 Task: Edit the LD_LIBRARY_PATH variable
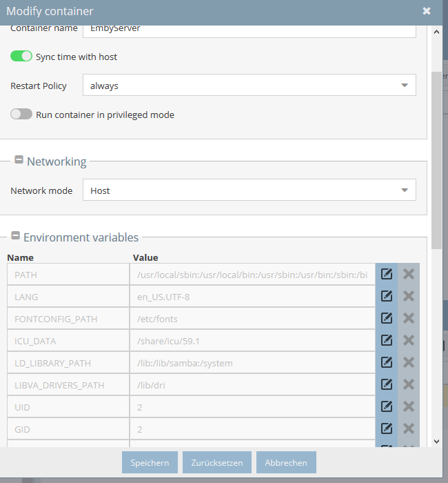point(387,362)
